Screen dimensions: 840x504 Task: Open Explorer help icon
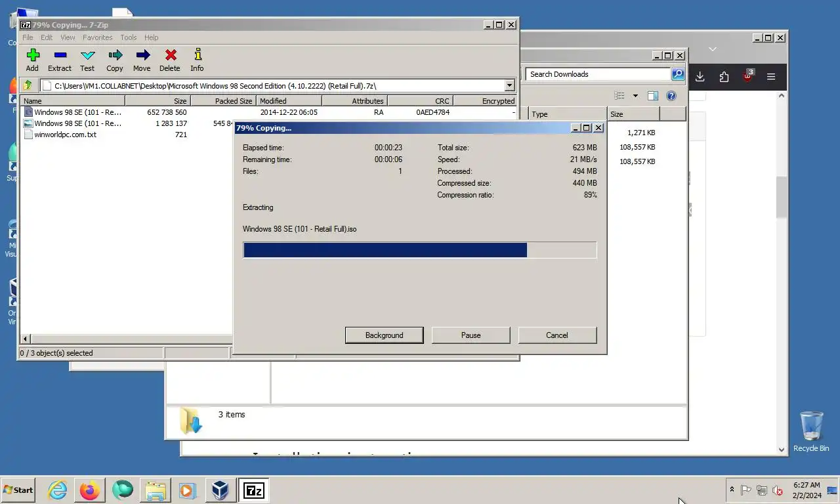[x=671, y=96]
